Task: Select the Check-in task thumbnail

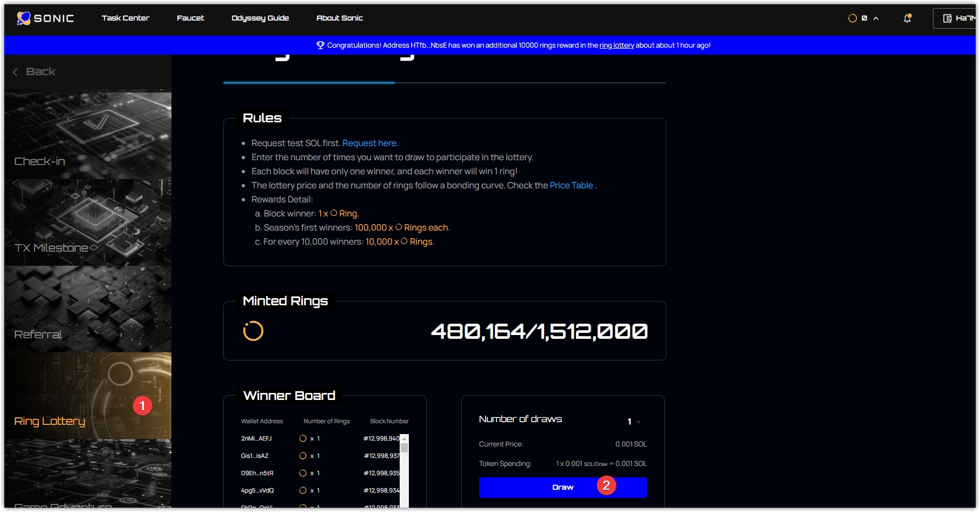Action: (88, 135)
